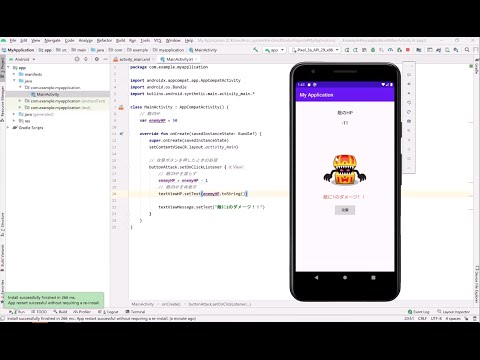Open the Code menu
480x360 pixels.
[69, 40]
